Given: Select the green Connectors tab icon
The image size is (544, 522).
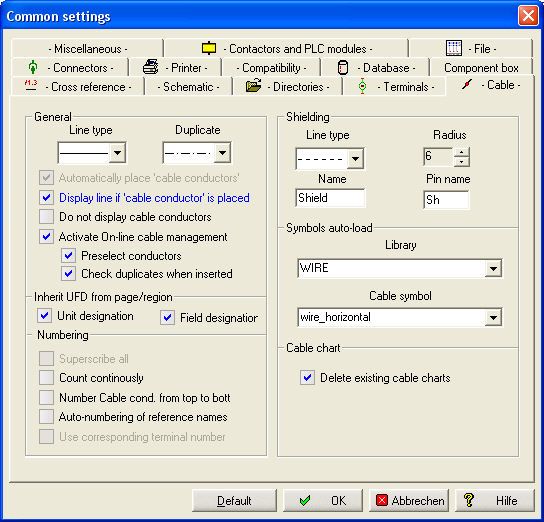Looking at the screenshot, I should [x=33, y=67].
